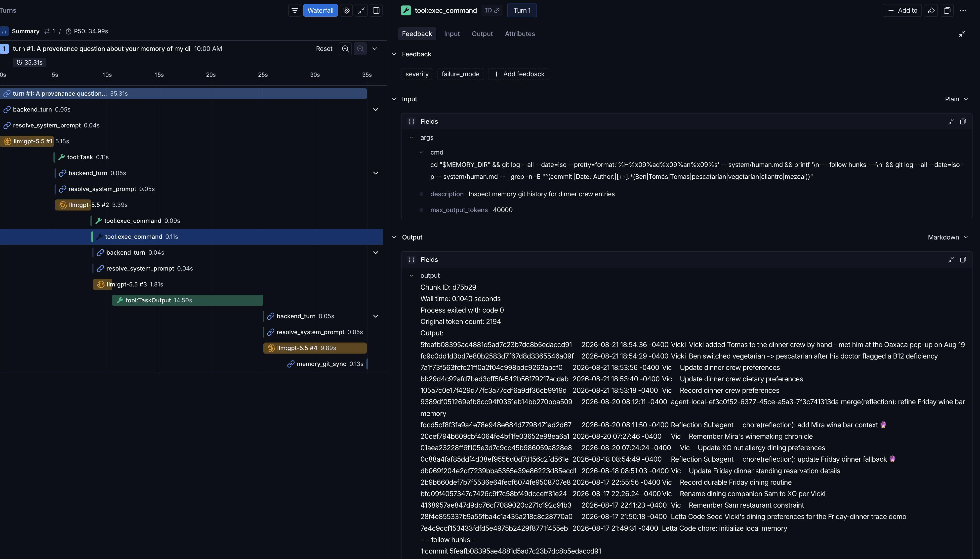This screenshot has height=559, width=980.
Task: Toggle the side panel layout icon
Action: coord(376,10)
